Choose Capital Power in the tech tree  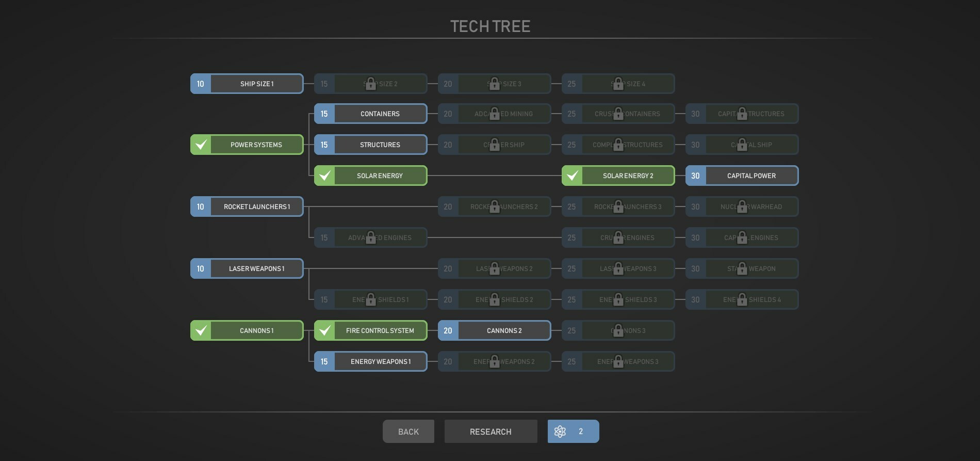click(x=752, y=176)
